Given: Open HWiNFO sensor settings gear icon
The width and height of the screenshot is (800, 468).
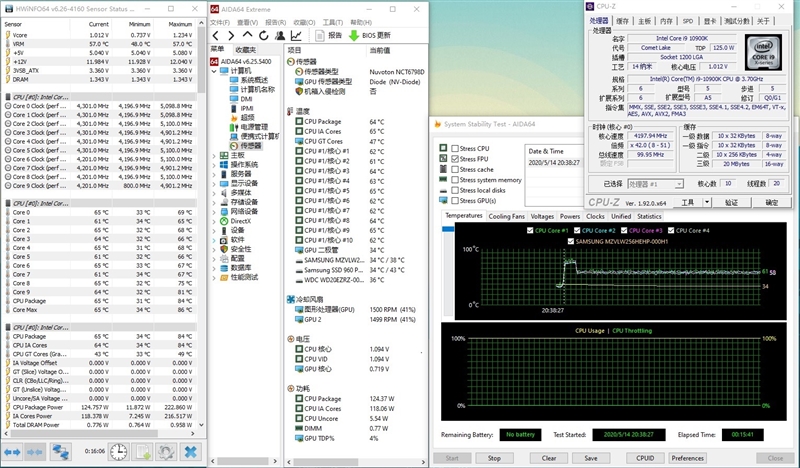Looking at the screenshot, I should [167, 452].
